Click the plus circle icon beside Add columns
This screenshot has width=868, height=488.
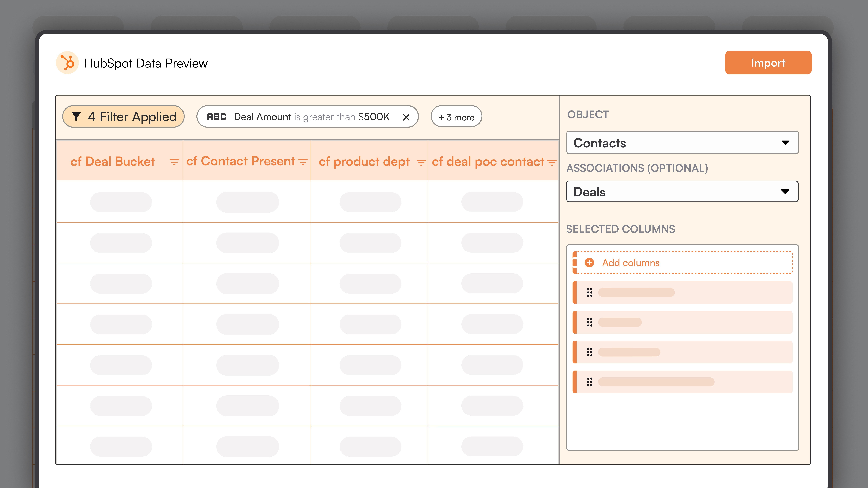pos(589,263)
